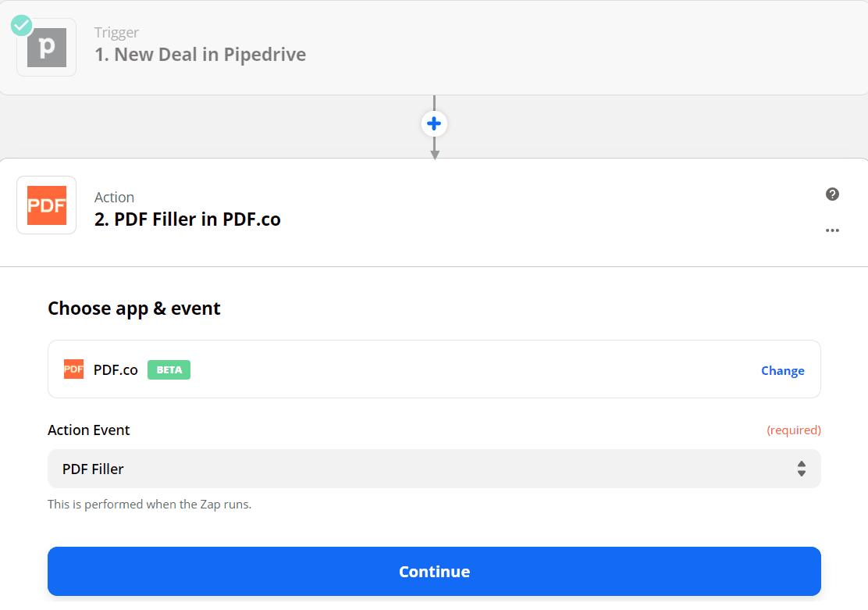Click the Change link to switch apps
Screen dimensions: 868x610
pyautogui.click(x=782, y=370)
